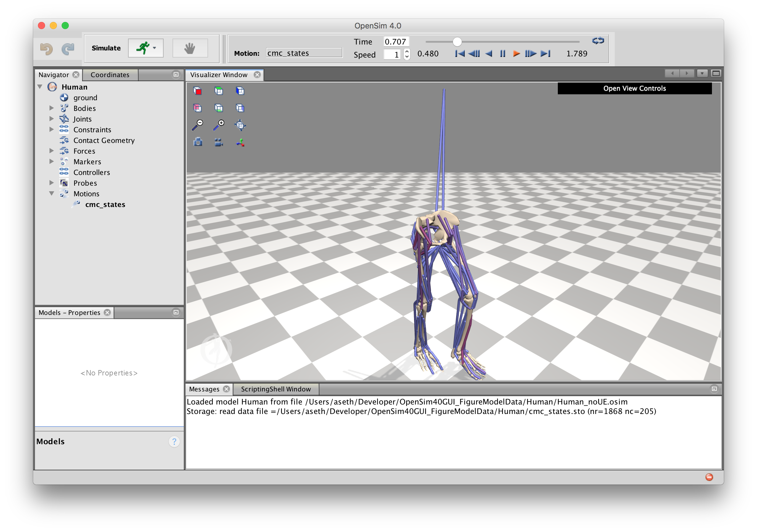Click the red front view cube icon
757x532 pixels.
pyautogui.click(x=197, y=91)
